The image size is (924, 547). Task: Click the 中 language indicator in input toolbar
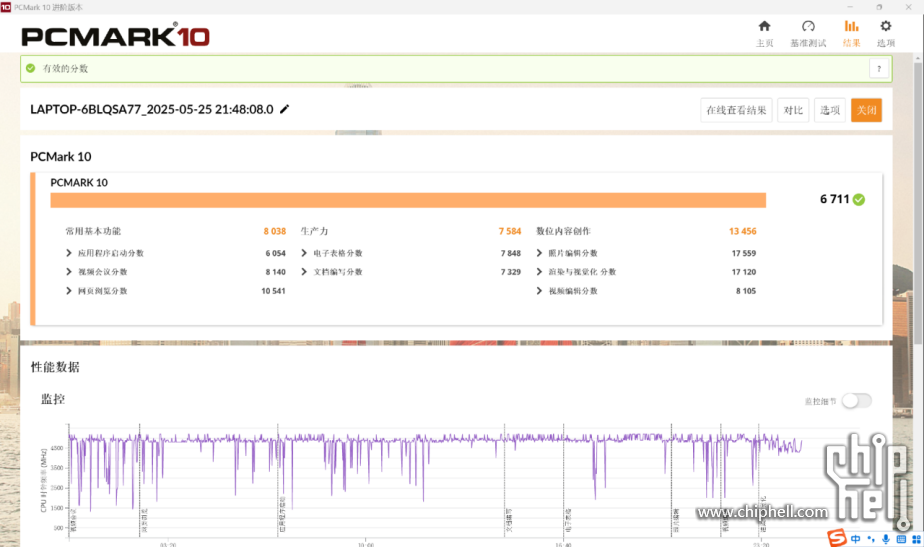tap(856, 539)
